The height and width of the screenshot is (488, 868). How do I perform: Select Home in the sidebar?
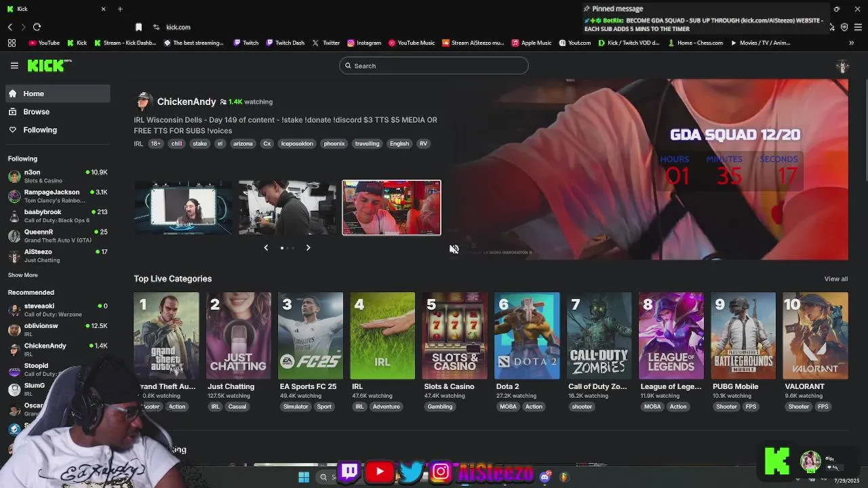click(x=58, y=94)
